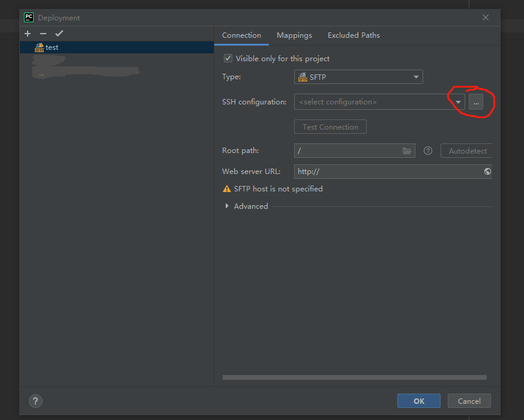Open SSH configurations with ellipsis button
Screen dimensions: 524x420
(x=476, y=102)
